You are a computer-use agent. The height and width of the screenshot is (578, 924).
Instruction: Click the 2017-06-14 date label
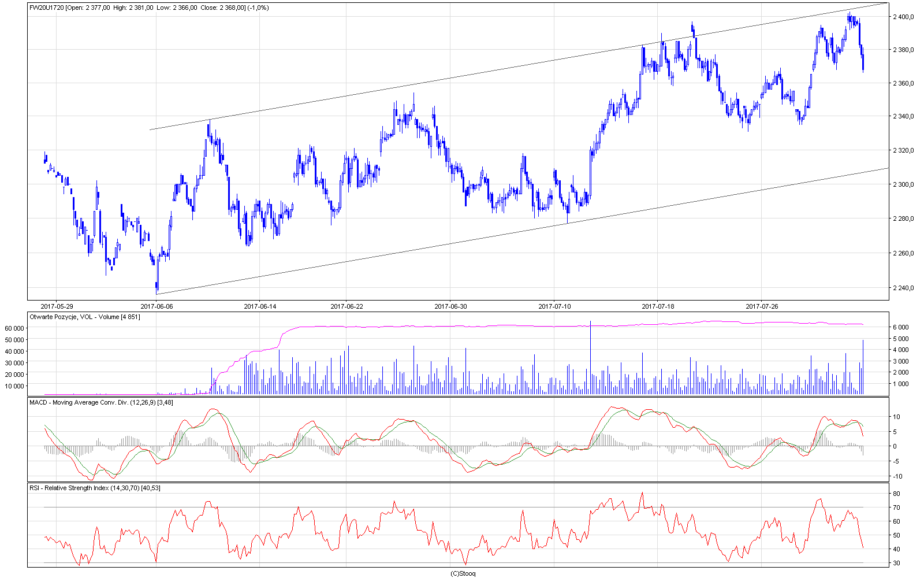[x=260, y=306]
